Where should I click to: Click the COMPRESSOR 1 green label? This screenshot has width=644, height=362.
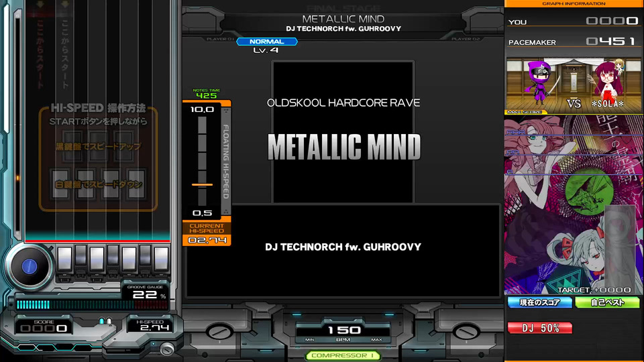pos(343,355)
